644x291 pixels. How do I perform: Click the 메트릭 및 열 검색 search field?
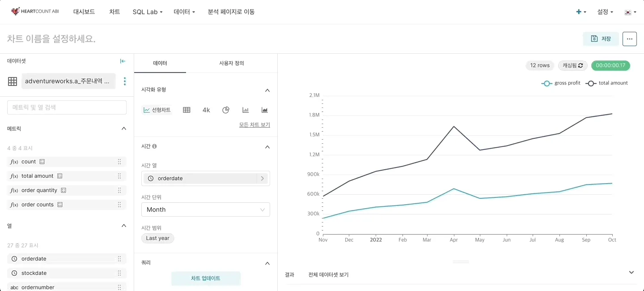click(67, 107)
